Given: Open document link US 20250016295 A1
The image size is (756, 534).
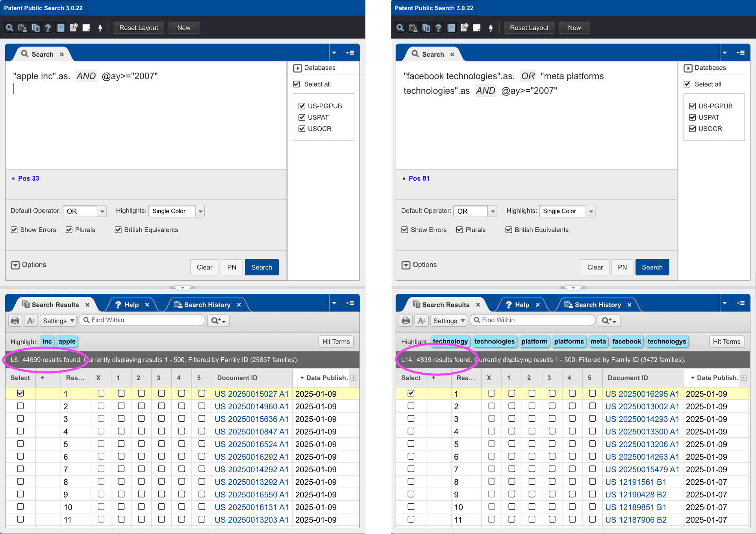Looking at the screenshot, I should tap(642, 394).
